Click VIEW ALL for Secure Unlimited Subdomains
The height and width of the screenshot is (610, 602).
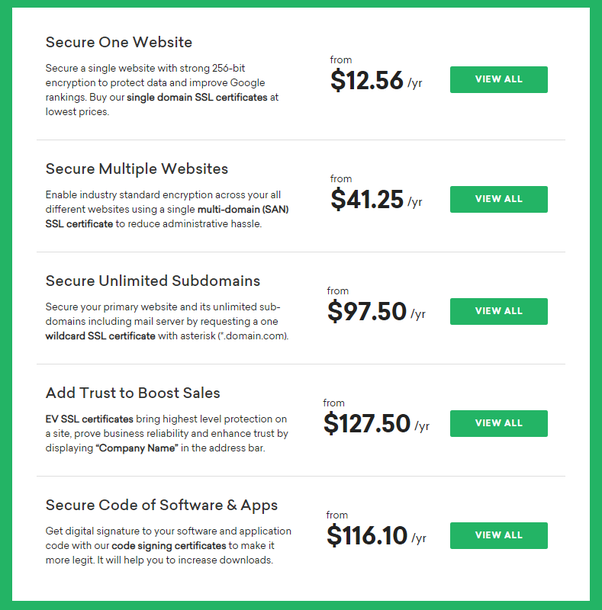[x=498, y=311]
